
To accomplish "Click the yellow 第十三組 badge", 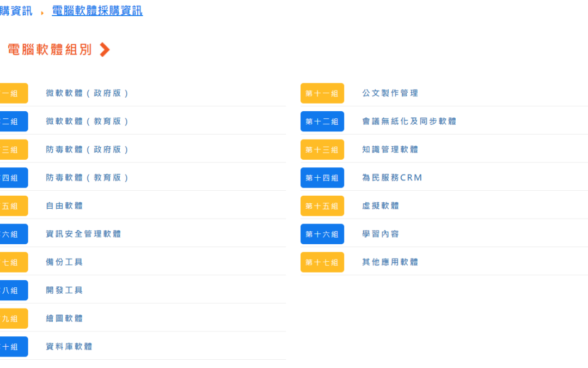I will point(322,149).
